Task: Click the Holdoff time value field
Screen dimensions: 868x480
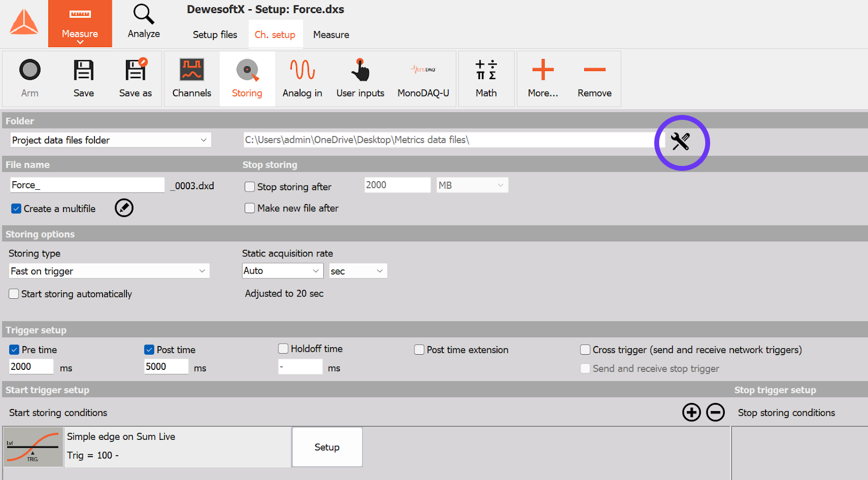Action: (x=300, y=367)
